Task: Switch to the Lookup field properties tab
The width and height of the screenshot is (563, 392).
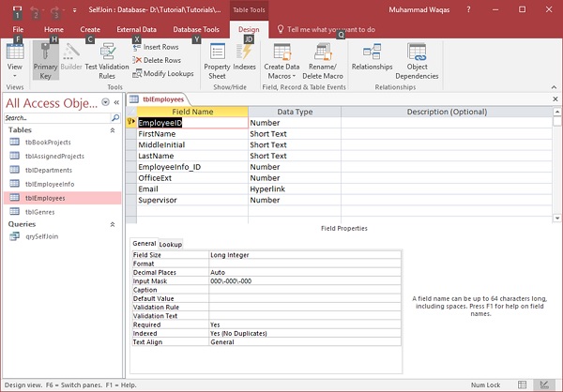Action: tap(170, 244)
